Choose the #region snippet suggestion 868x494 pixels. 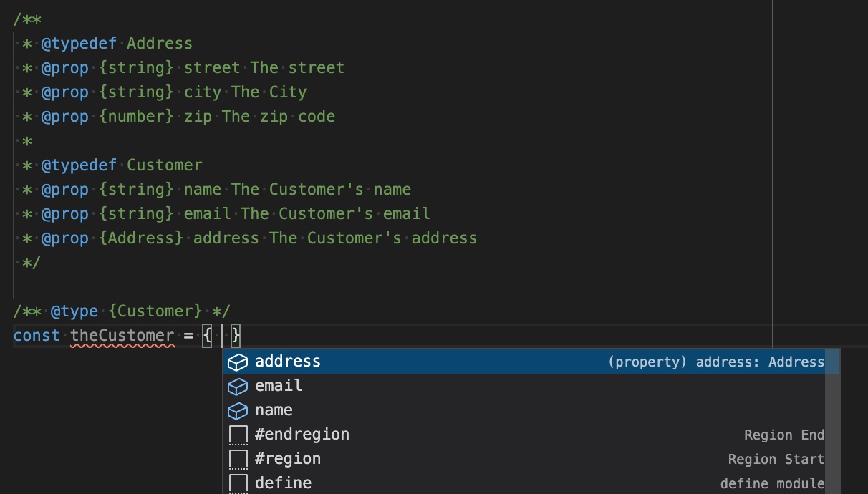tap(288, 459)
